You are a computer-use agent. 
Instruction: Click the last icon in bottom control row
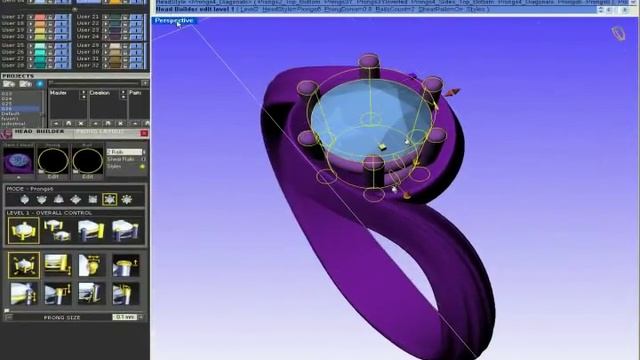[x=125, y=293]
